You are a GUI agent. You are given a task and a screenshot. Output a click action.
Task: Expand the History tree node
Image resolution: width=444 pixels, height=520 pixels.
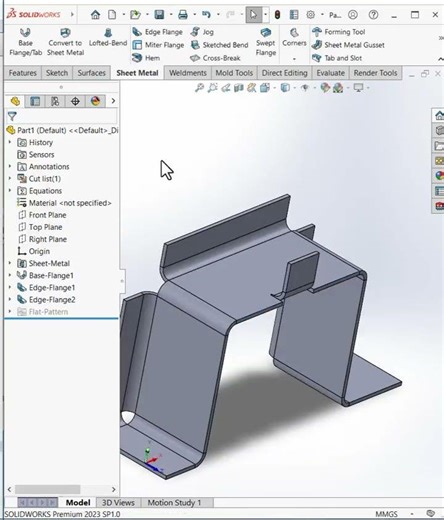[x=10, y=142]
